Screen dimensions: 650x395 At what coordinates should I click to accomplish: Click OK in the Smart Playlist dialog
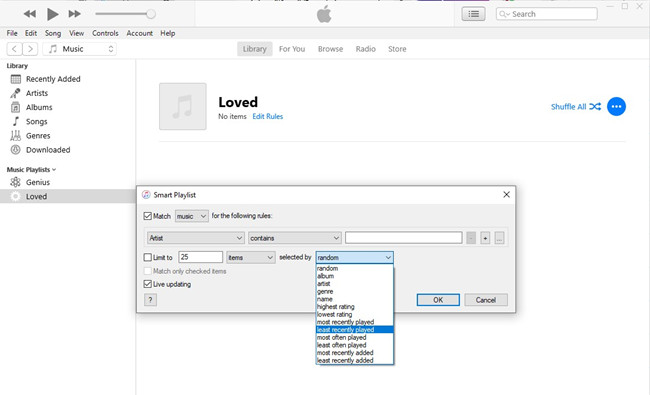(438, 300)
